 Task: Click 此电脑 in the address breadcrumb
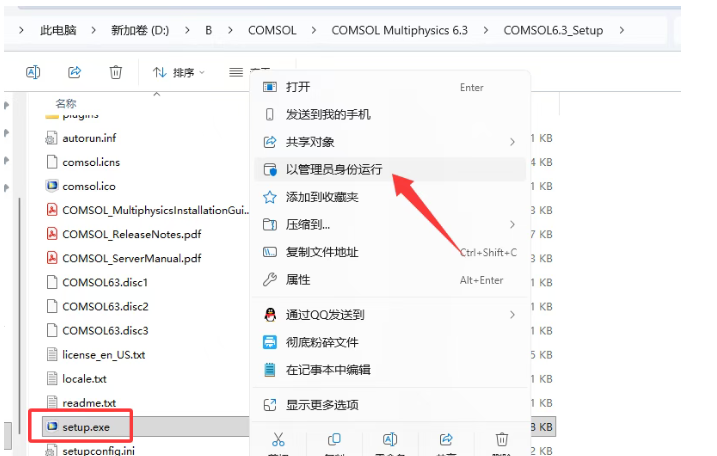58,30
